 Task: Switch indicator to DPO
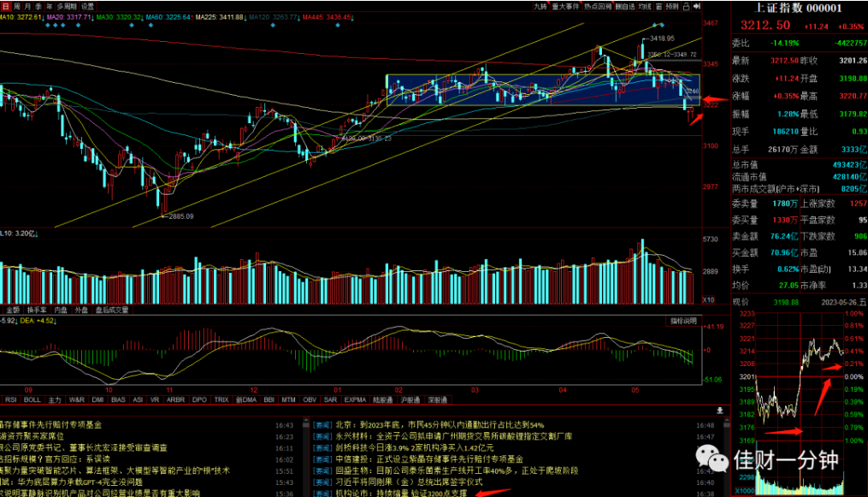pyautogui.click(x=199, y=399)
